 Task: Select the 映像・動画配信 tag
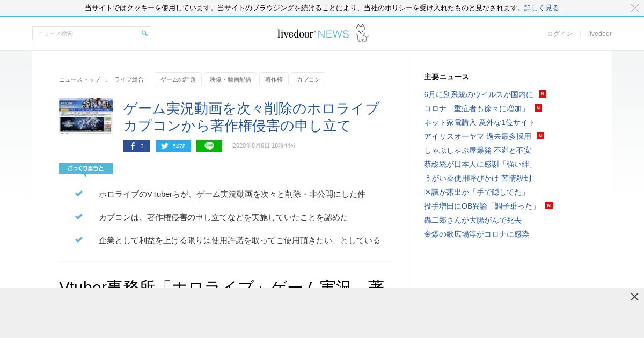(x=230, y=79)
